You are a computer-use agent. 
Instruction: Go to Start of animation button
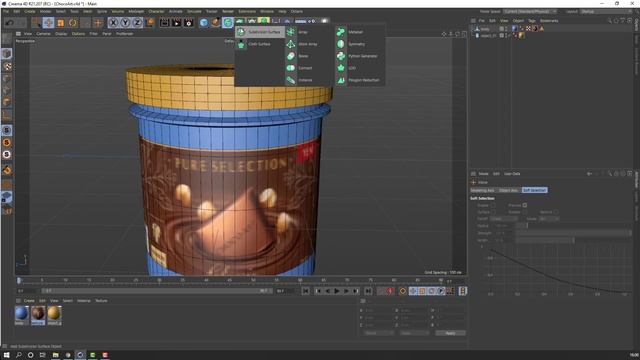point(306,291)
